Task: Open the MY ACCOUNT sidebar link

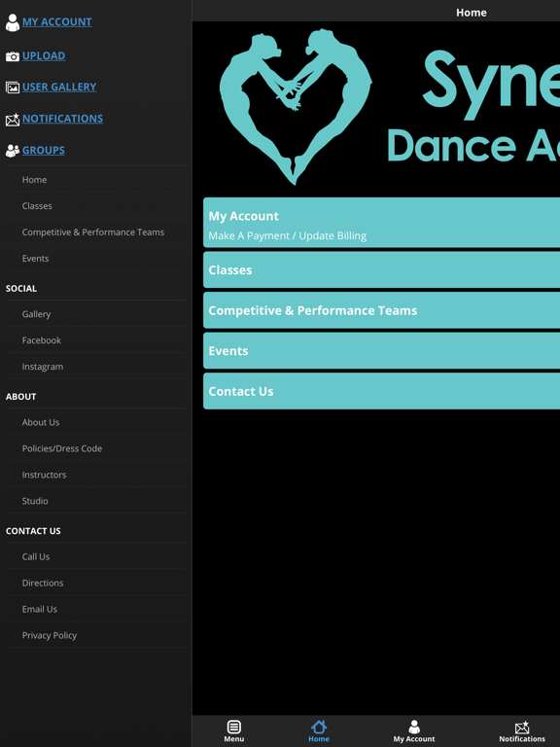Action: (57, 22)
